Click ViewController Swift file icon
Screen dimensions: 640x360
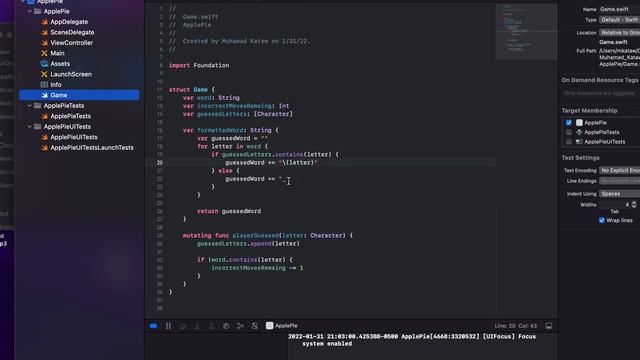click(x=44, y=43)
